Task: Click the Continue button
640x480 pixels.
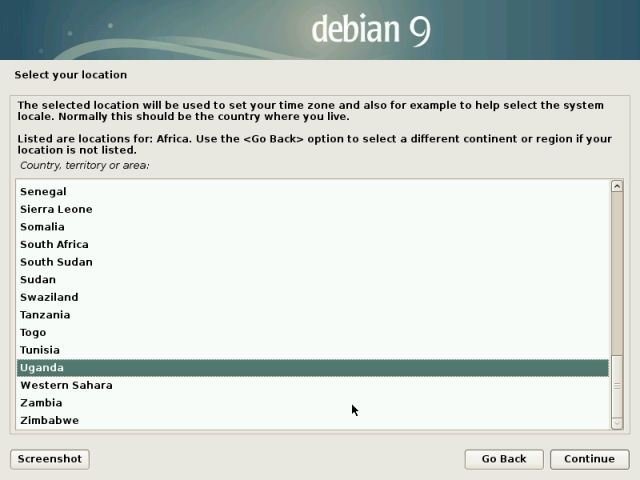Action: pyautogui.click(x=589, y=459)
